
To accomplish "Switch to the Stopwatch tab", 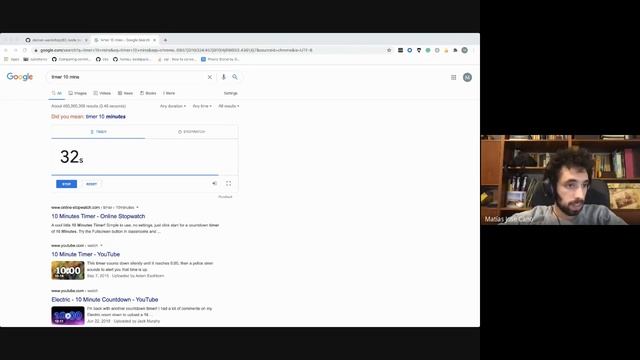I will point(191,132).
